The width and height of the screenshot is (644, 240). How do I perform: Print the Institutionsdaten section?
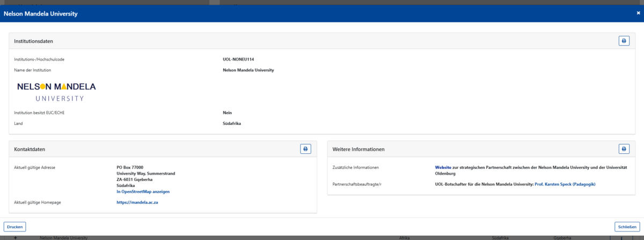coord(624,41)
